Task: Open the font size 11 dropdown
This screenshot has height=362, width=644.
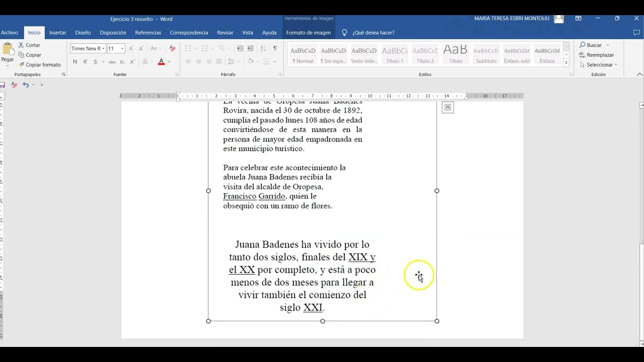Action: click(122, 49)
